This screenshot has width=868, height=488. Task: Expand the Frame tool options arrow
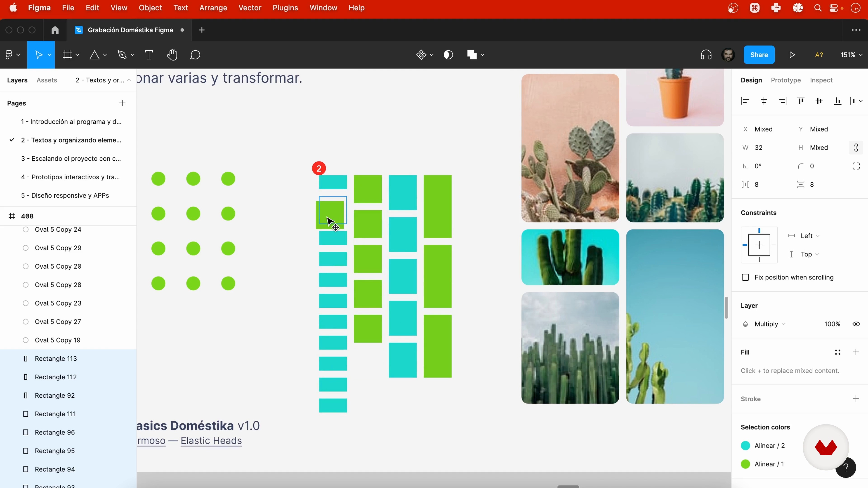(x=77, y=55)
